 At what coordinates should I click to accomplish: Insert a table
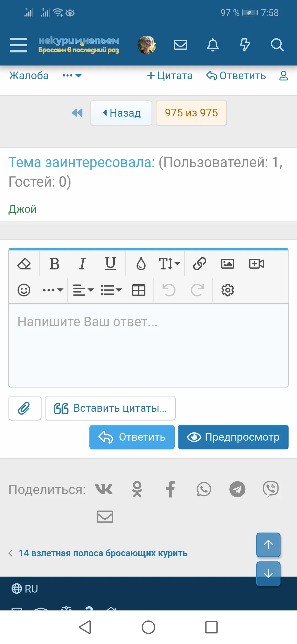pyautogui.click(x=138, y=290)
